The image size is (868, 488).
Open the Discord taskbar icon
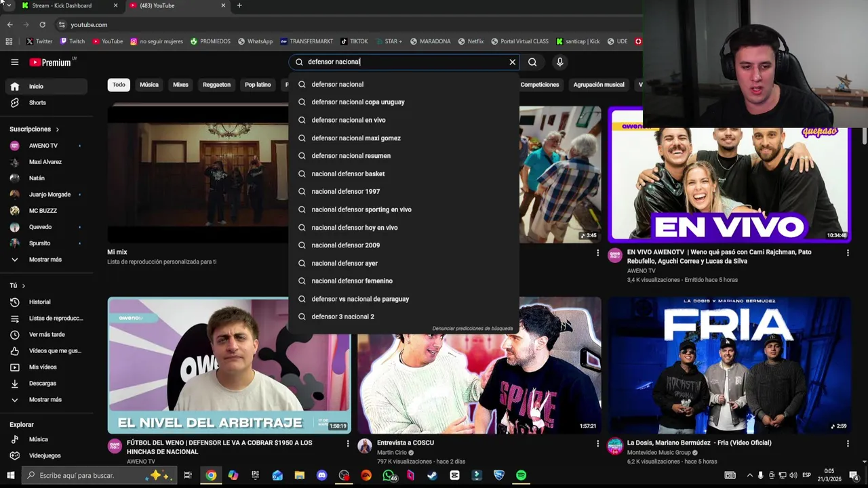pyautogui.click(x=321, y=475)
